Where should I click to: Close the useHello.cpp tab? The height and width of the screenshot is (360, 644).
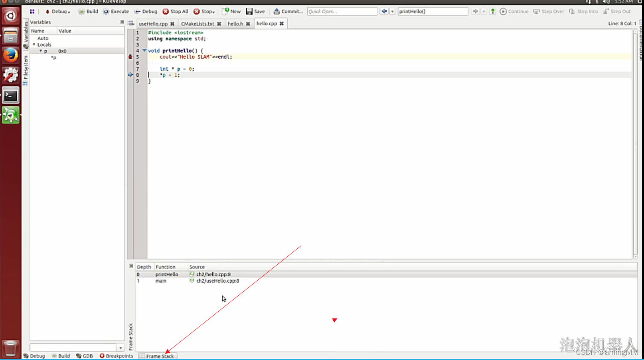(x=172, y=24)
